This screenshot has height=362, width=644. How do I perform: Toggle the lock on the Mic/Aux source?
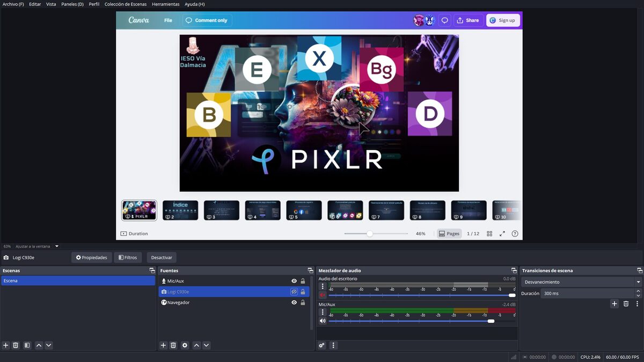tap(303, 281)
